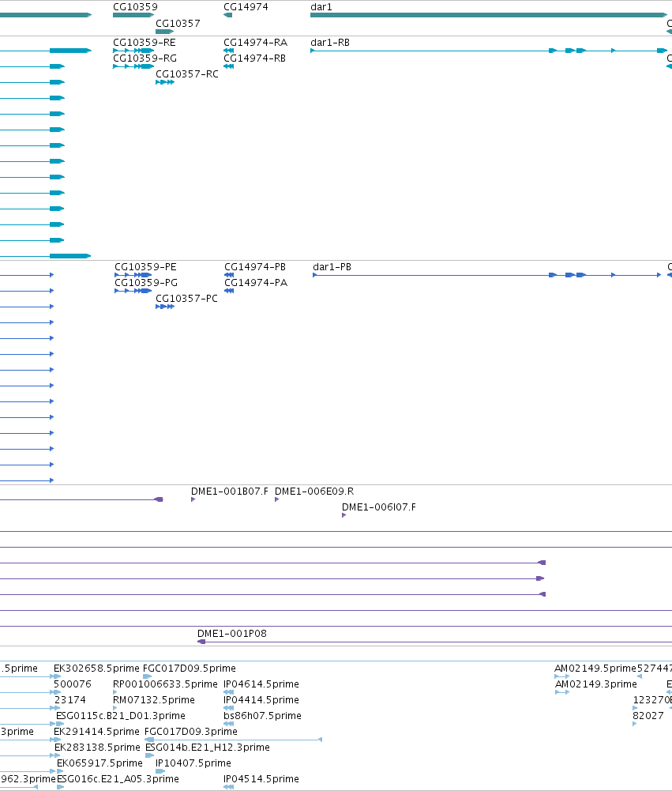Click the dar1-RB transcript label
Image resolution: width=672 pixels, height=791 pixels.
[330, 43]
